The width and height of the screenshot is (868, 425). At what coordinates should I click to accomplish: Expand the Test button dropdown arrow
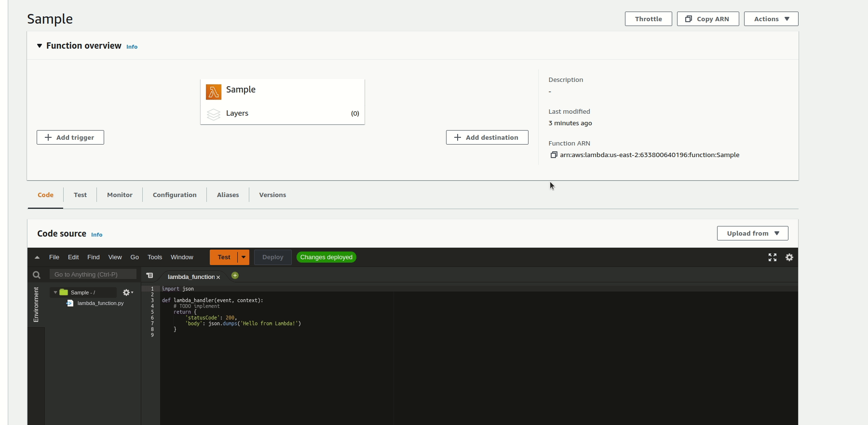pos(244,257)
